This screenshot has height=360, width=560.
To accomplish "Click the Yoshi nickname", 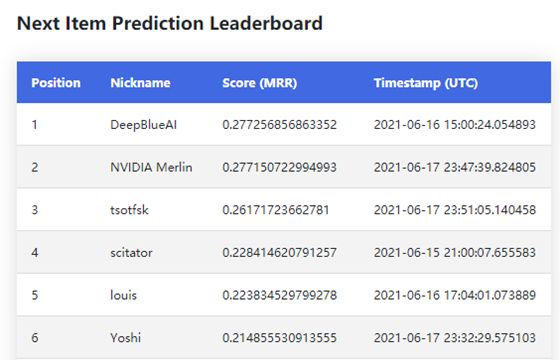I will tap(125, 338).
